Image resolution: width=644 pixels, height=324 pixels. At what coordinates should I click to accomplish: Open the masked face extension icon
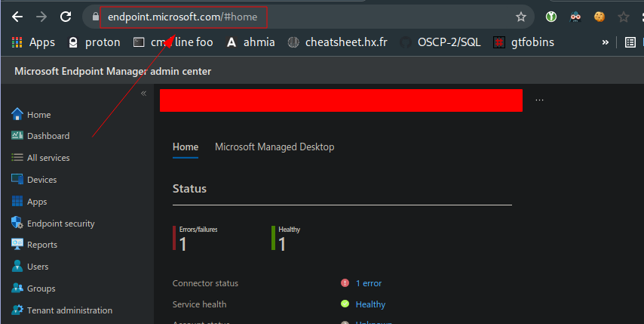[x=575, y=17]
